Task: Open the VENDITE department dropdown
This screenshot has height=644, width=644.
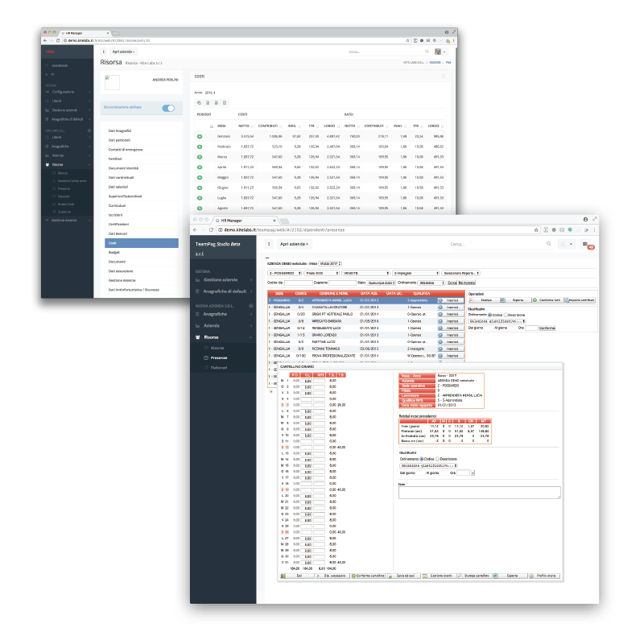Action: pyautogui.click(x=365, y=273)
